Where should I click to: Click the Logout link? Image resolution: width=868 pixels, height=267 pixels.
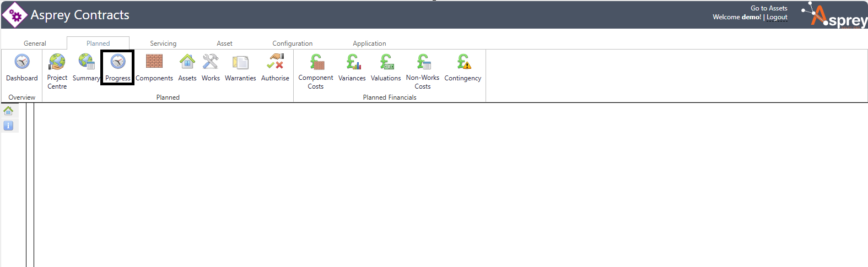[777, 18]
